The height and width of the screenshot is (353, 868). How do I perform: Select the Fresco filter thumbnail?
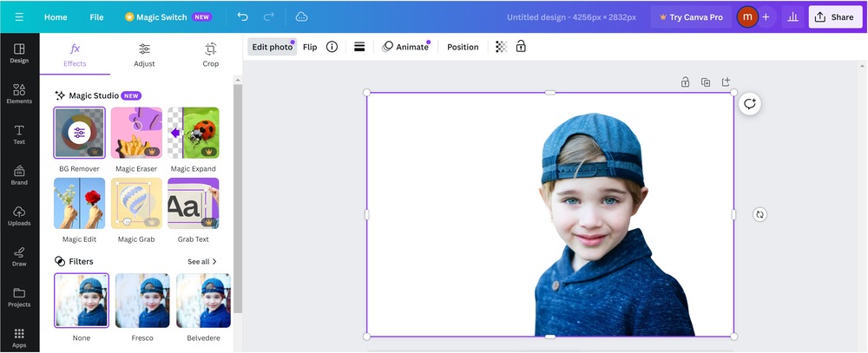point(142,300)
